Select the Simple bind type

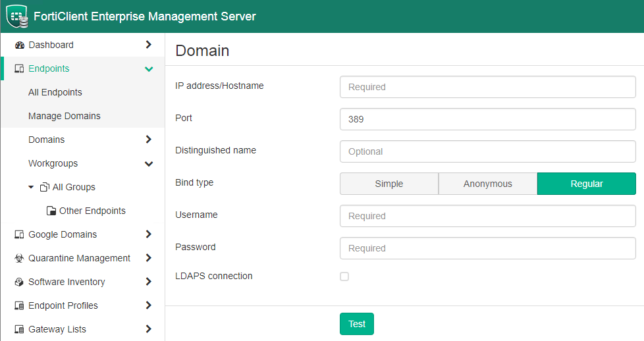(389, 184)
